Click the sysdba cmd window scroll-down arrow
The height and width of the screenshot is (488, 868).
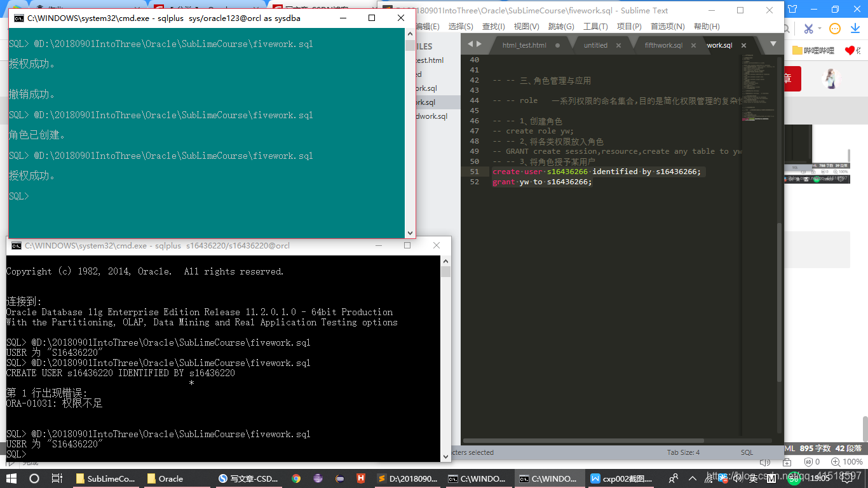click(410, 233)
